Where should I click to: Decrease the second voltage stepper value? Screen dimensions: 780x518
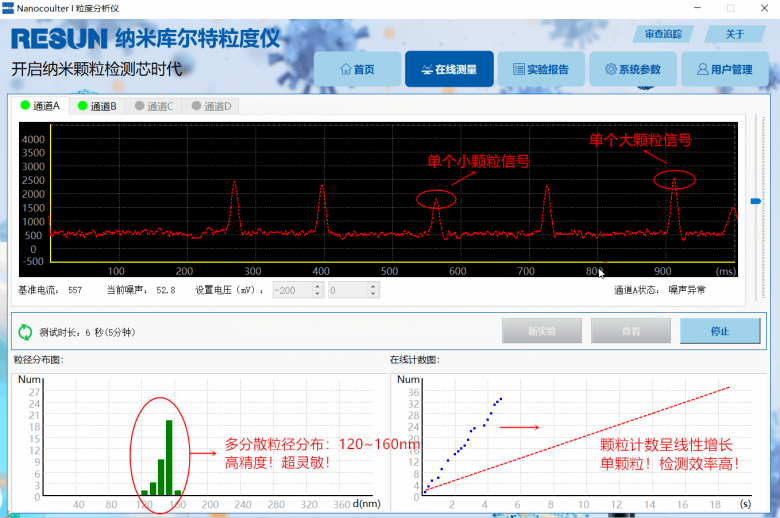pyautogui.click(x=374, y=294)
